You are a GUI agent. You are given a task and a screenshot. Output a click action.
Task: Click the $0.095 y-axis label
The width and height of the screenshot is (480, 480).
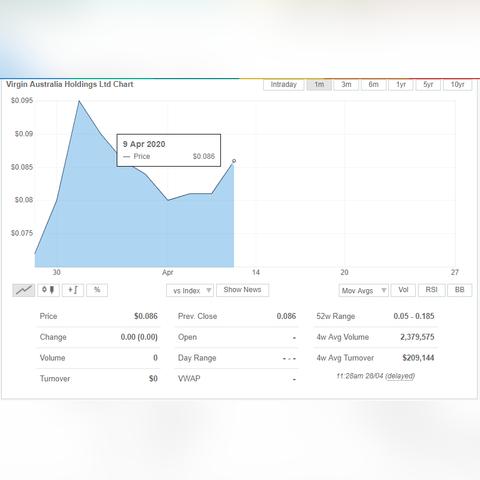(22, 101)
